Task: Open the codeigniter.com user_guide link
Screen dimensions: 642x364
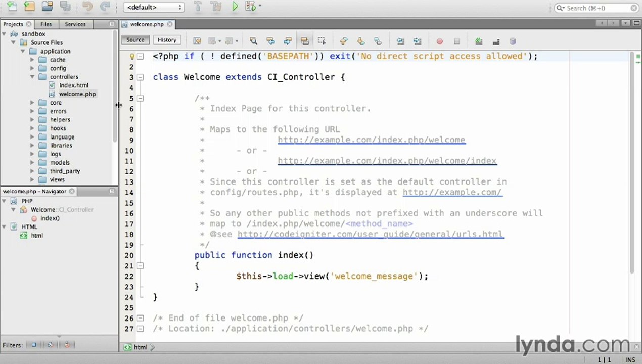Action: 370,234
